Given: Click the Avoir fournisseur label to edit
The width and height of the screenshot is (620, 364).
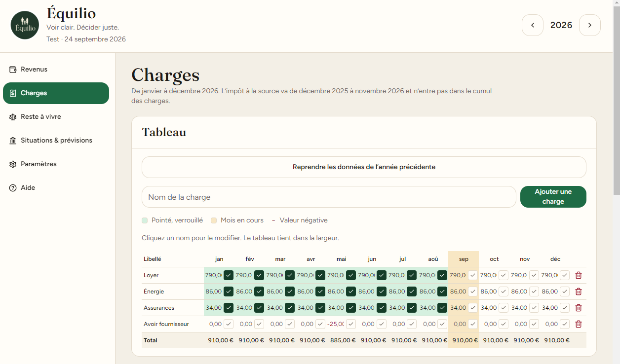Looking at the screenshot, I should (166, 324).
